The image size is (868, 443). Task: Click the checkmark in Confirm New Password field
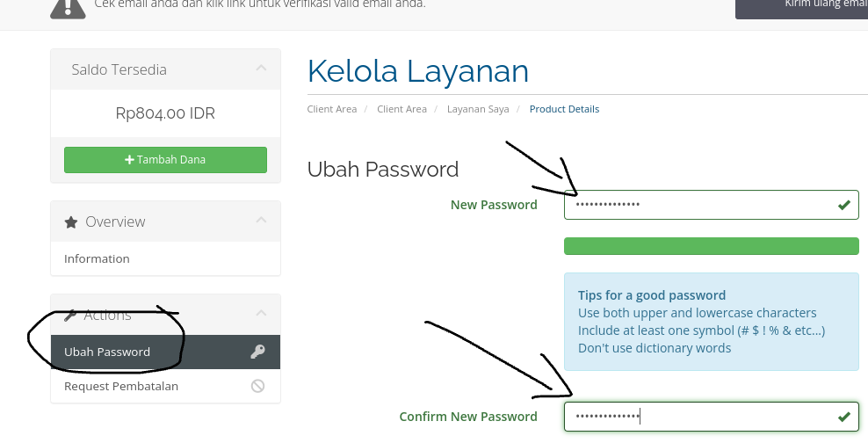843,417
